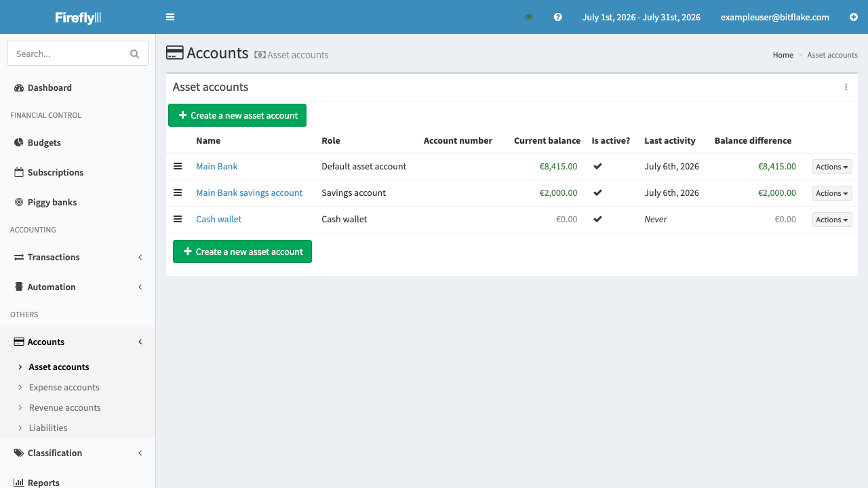Click the Subscriptions calendar icon
Viewport: 868px width, 488px height.
coord(19,172)
